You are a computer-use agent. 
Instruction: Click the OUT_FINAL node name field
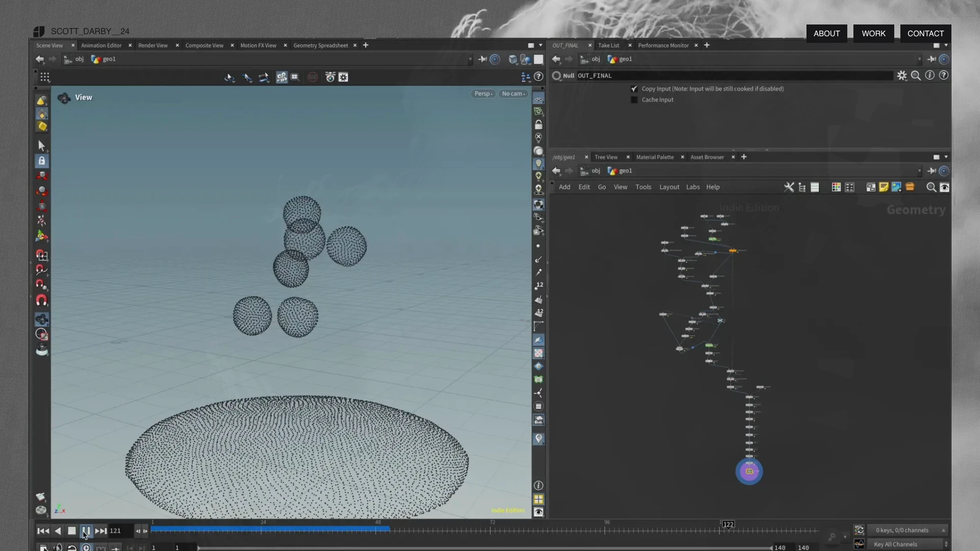coord(734,76)
